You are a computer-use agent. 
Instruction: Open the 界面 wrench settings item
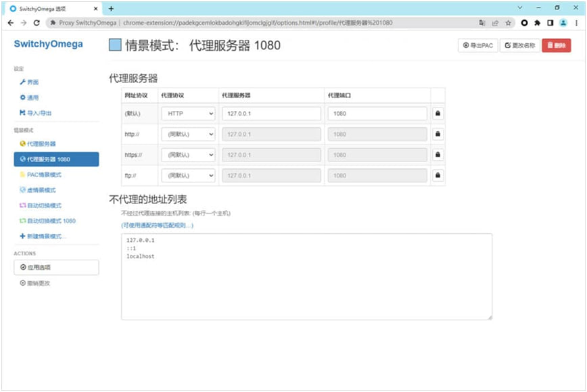pyautogui.click(x=29, y=82)
